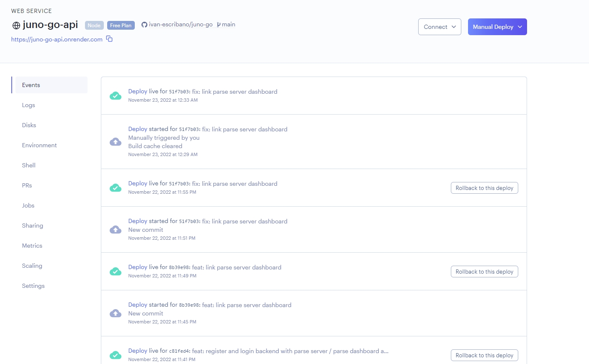Image resolution: width=589 pixels, height=364 pixels.
Task: Click the 'Manually triggered by you' text
Action: [x=164, y=138]
